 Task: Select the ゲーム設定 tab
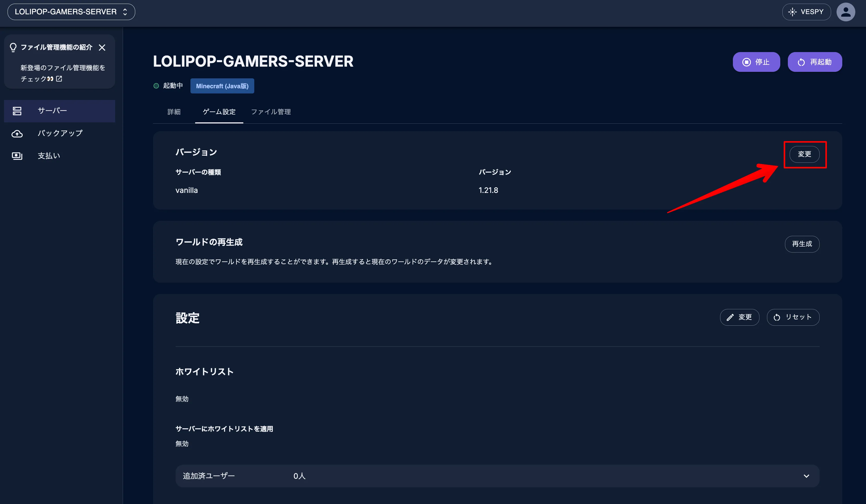point(219,112)
